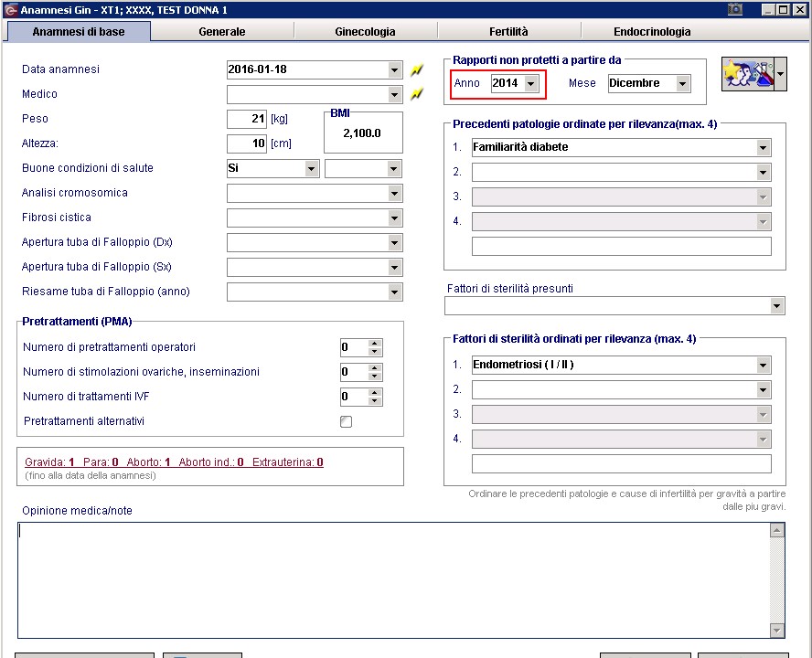Enable Pretrattamenti alternativi checkbox
The image size is (812, 658).
coord(346,421)
